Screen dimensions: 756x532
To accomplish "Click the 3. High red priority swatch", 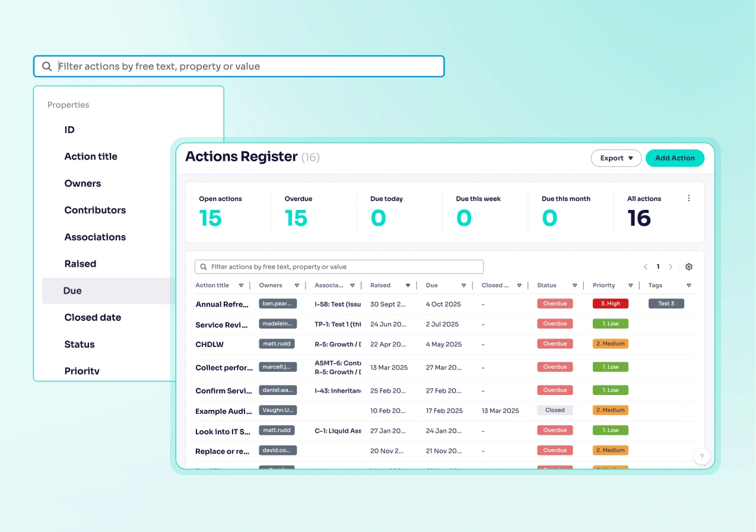I will [610, 304].
